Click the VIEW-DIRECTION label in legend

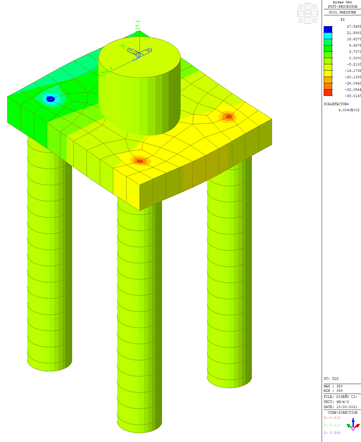point(342,413)
